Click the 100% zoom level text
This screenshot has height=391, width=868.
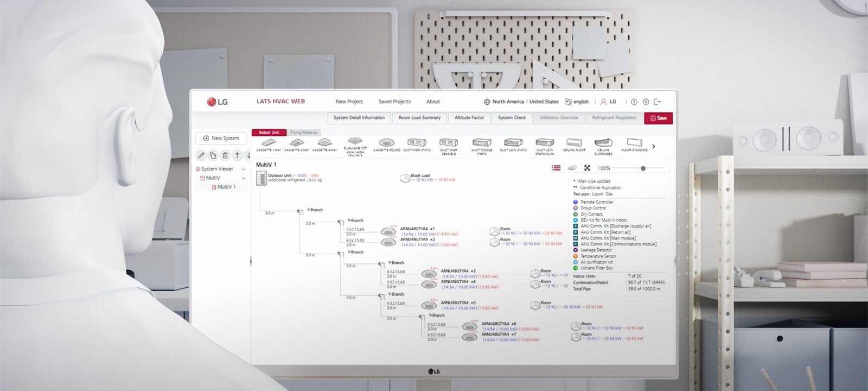click(x=604, y=168)
